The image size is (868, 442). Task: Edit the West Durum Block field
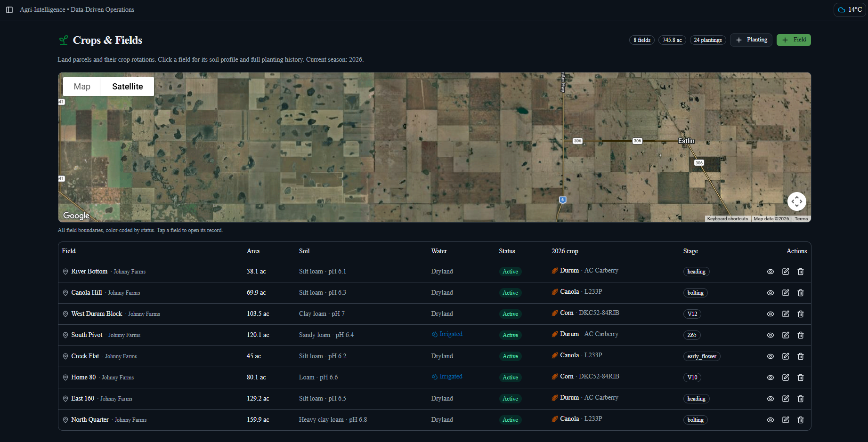pyautogui.click(x=786, y=314)
